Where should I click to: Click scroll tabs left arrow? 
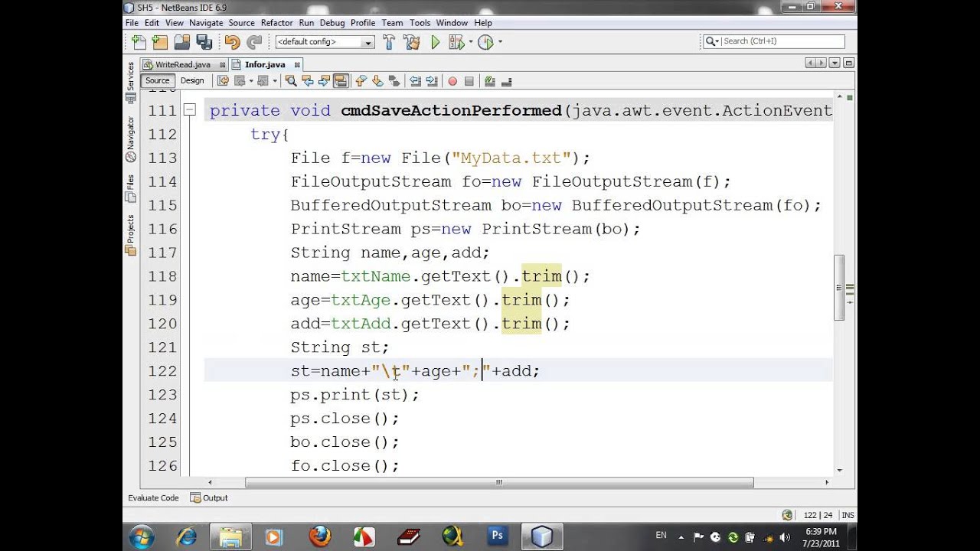(x=812, y=64)
